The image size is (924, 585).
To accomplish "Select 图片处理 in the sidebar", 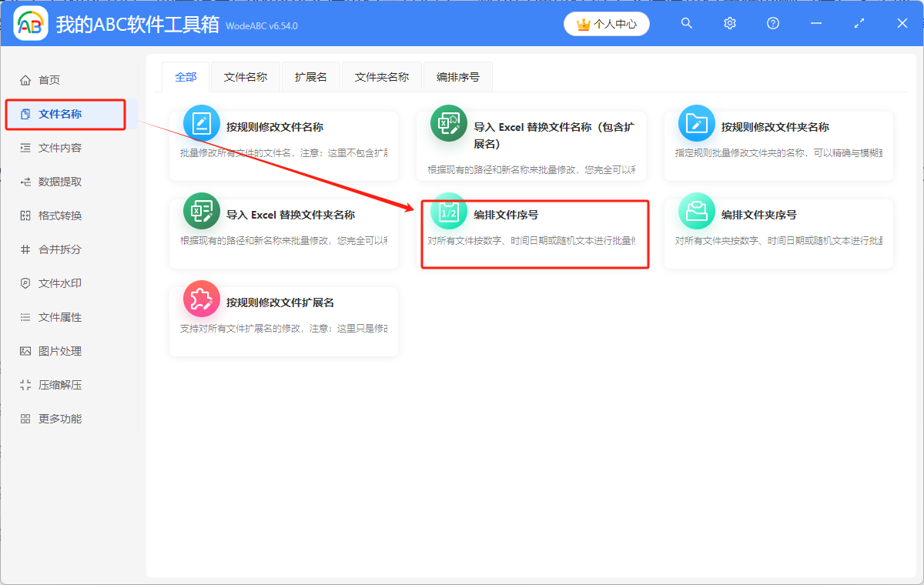I will click(60, 351).
